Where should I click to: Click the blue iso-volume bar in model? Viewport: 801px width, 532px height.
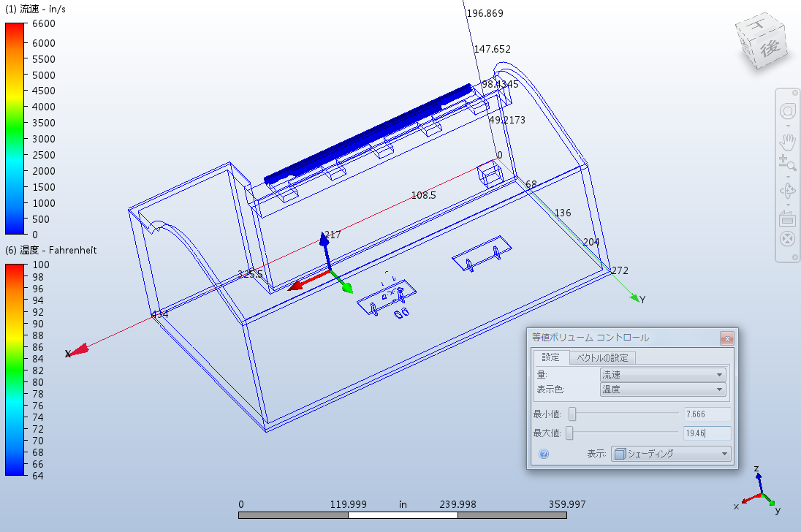368,134
